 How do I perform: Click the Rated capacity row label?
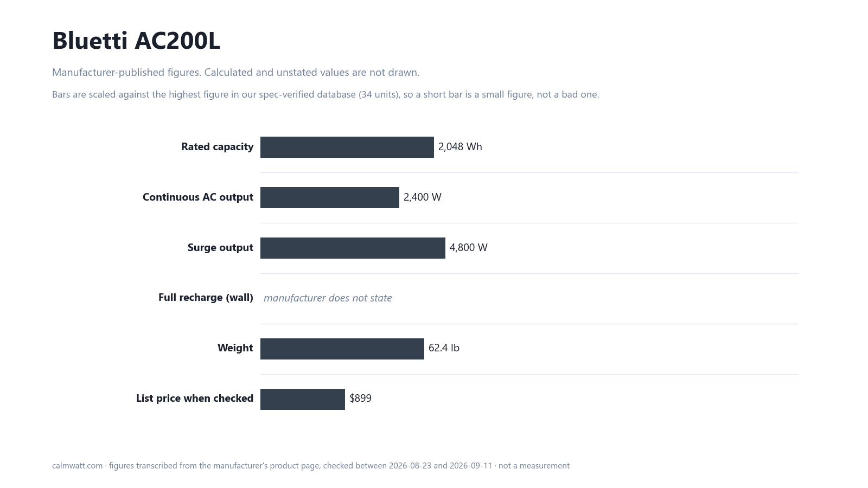click(x=217, y=147)
